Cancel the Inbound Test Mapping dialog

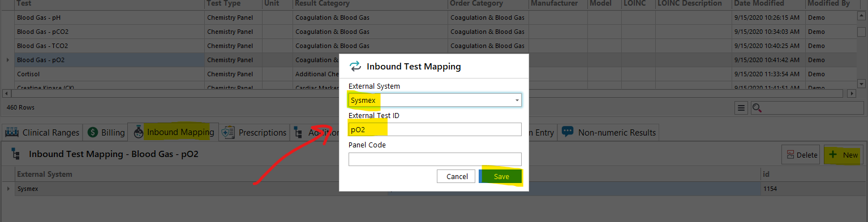(457, 176)
